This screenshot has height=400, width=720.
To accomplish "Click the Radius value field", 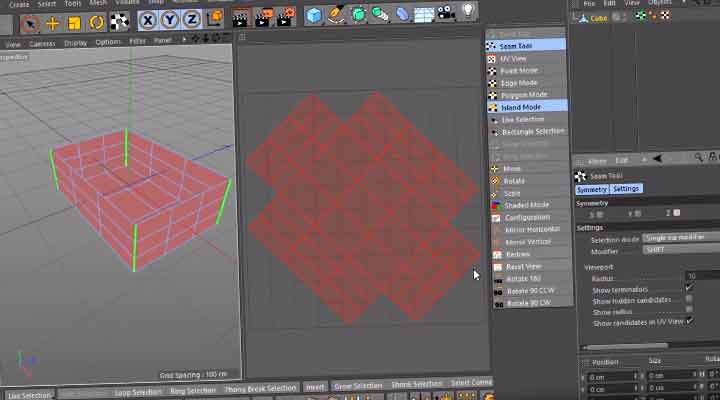I will [x=700, y=276].
